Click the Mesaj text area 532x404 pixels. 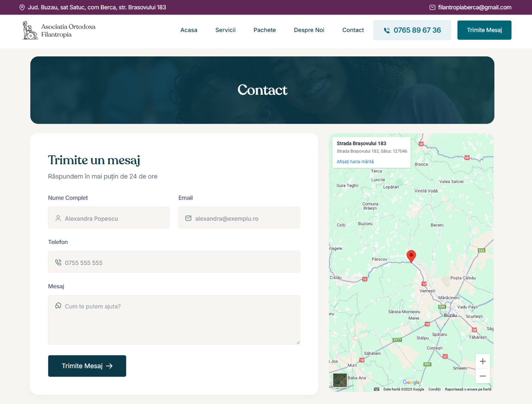[174, 320]
